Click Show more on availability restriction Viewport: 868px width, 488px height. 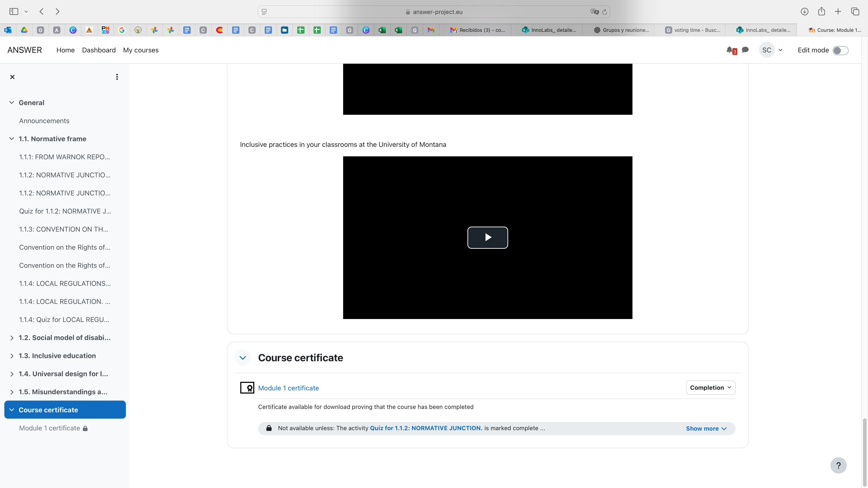point(706,428)
